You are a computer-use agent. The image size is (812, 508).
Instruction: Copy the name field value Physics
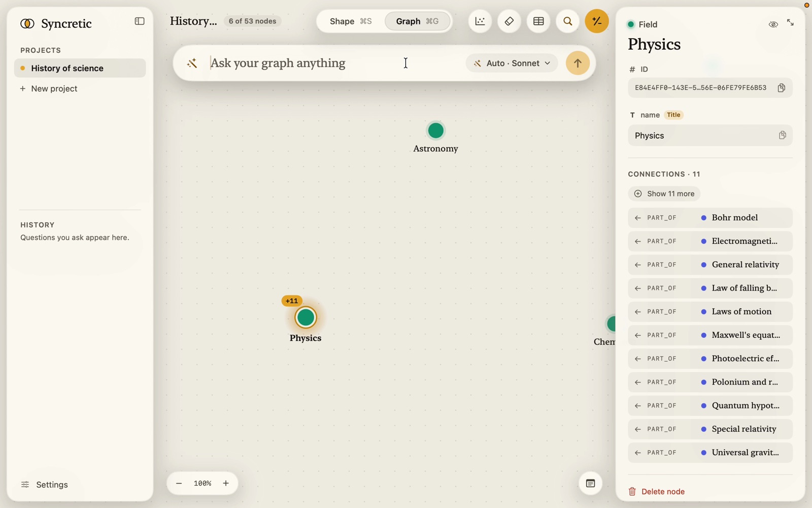782,136
